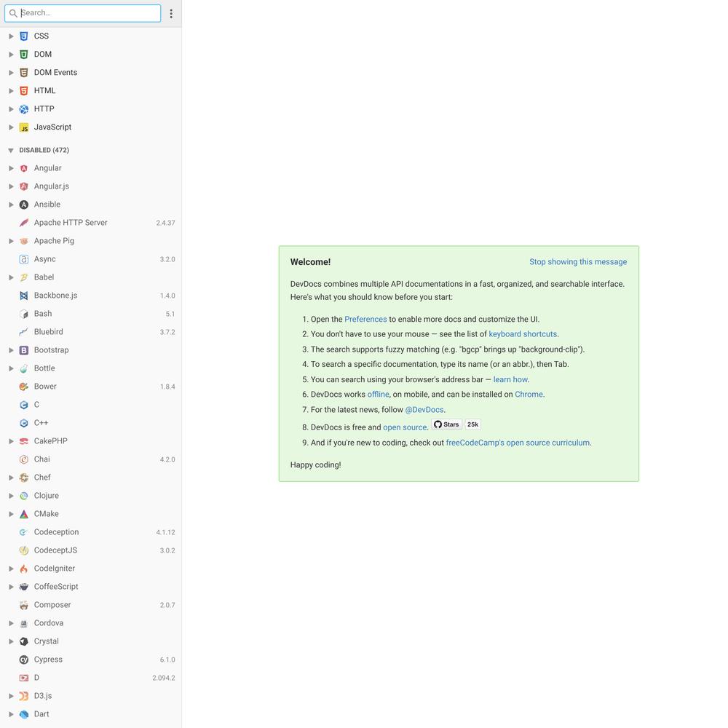728x728 pixels.
Task: Expand the HTTP docs arrow
Action: 11,108
